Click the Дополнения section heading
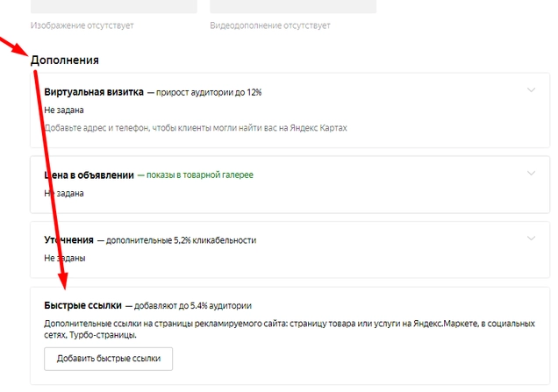The height and width of the screenshot is (392, 558). tap(65, 61)
